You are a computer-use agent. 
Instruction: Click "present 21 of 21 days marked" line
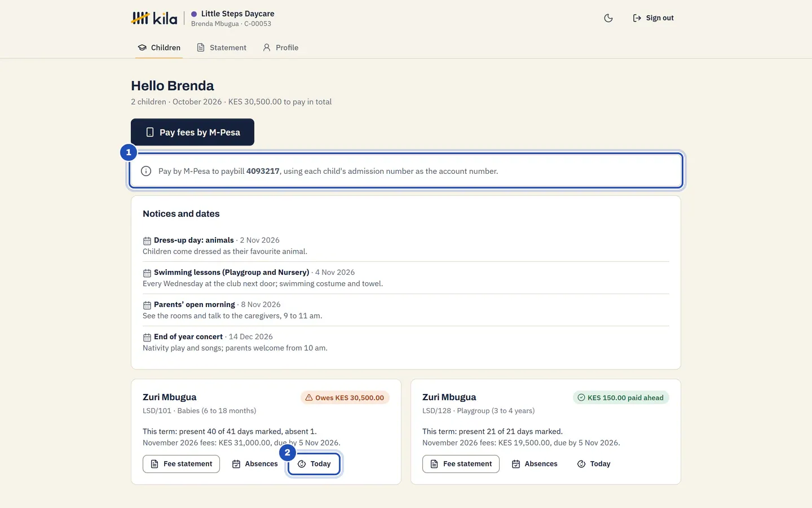pos(492,432)
